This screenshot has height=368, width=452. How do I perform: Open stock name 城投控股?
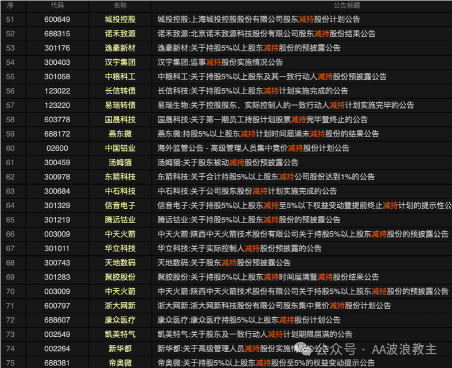click(120, 19)
